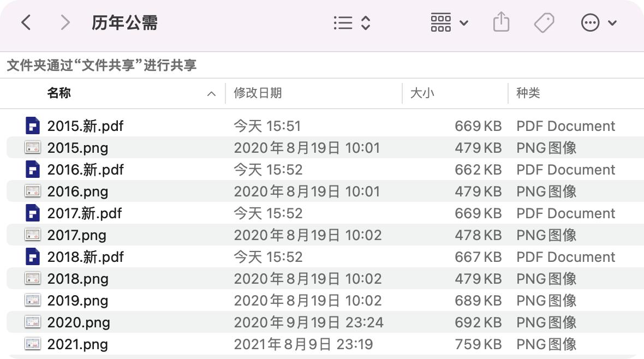Click the Share icon in the toolbar

pyautogui.click(x=500, y=22)
